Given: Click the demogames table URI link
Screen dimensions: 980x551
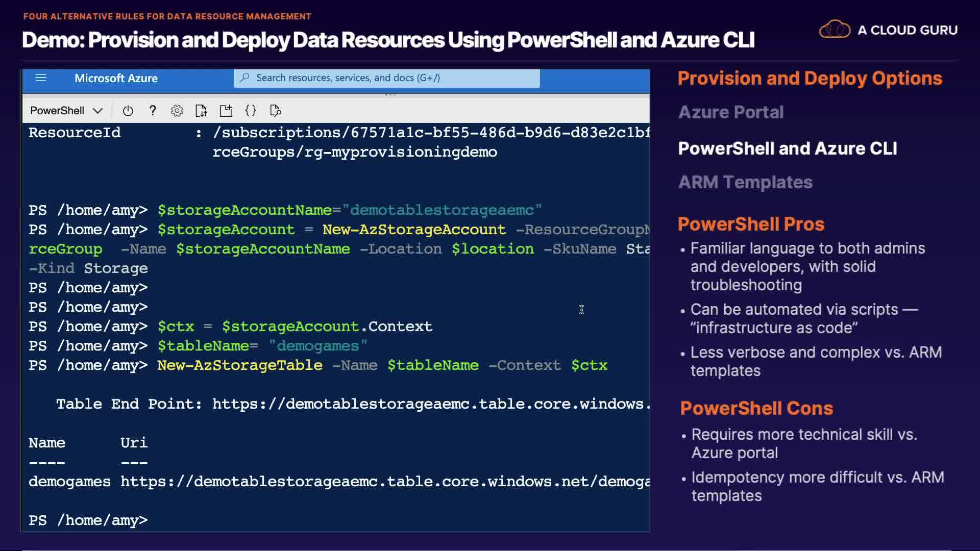Looking at the screenshot, I should (384, 482).
